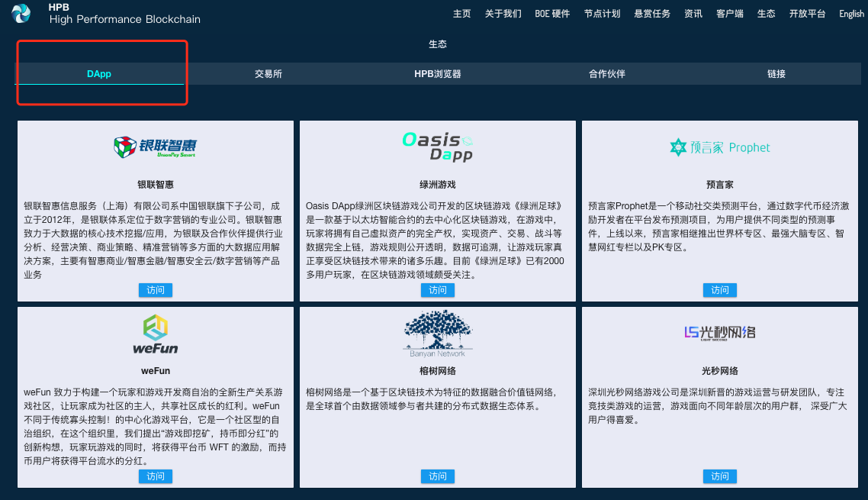The width and height of the screenshot is (868, 500).
Task: Click the 银联智惠 card title
Action: tap(156, 185)
